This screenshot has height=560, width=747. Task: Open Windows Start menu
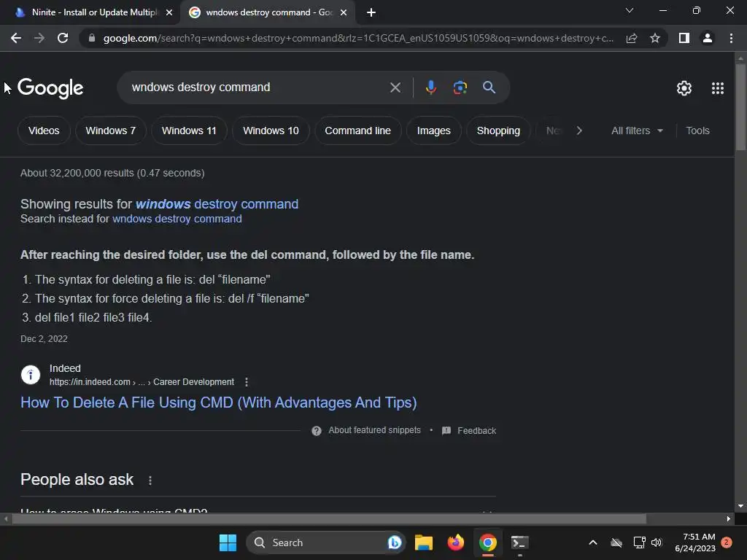[x=228, y=542]
